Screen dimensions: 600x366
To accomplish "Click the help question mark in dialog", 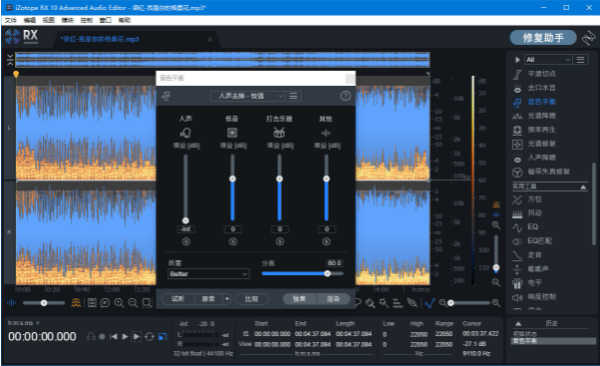I will click(x=345, y=96).
